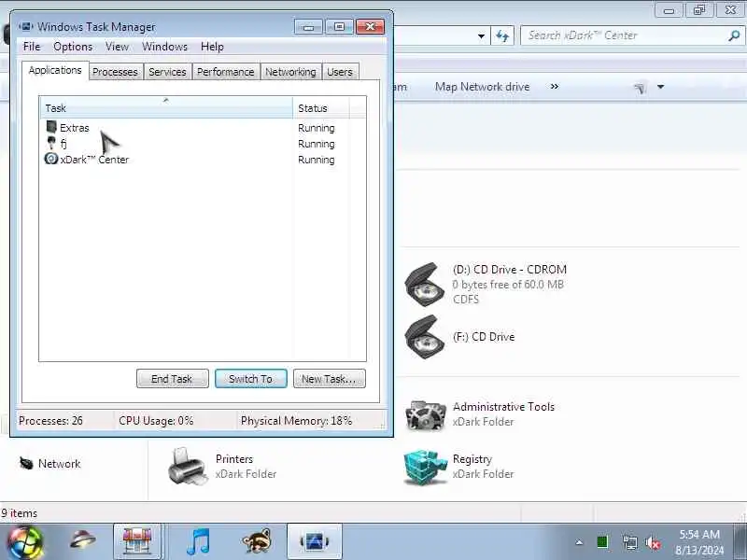Click the (F:) CD Drive label

484,337
